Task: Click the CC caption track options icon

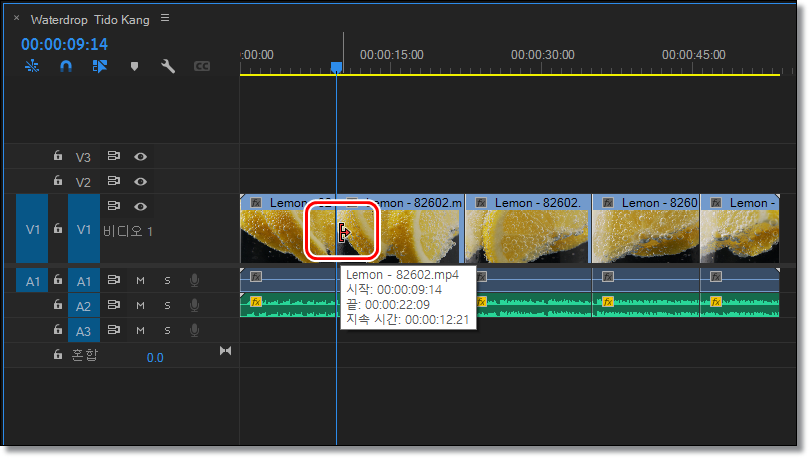Action: (202, 66)
